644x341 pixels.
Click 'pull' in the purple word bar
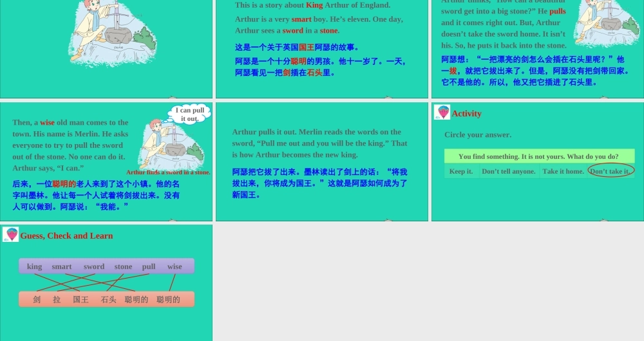[149, 267]
